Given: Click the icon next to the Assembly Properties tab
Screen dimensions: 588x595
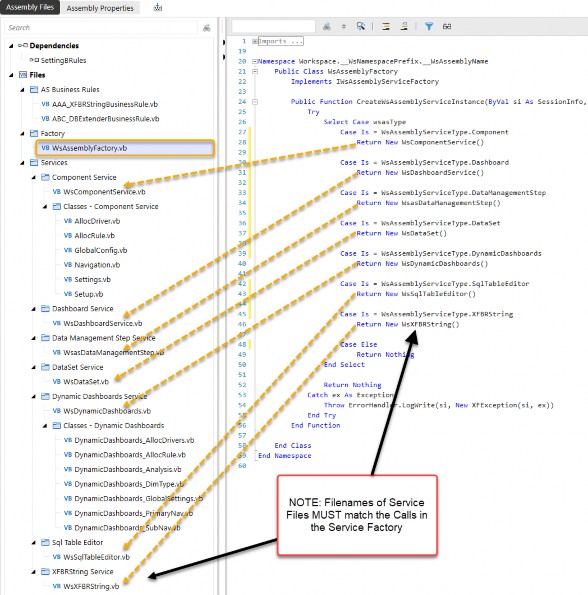Looking at the screenshot, I should pos(157,8).
